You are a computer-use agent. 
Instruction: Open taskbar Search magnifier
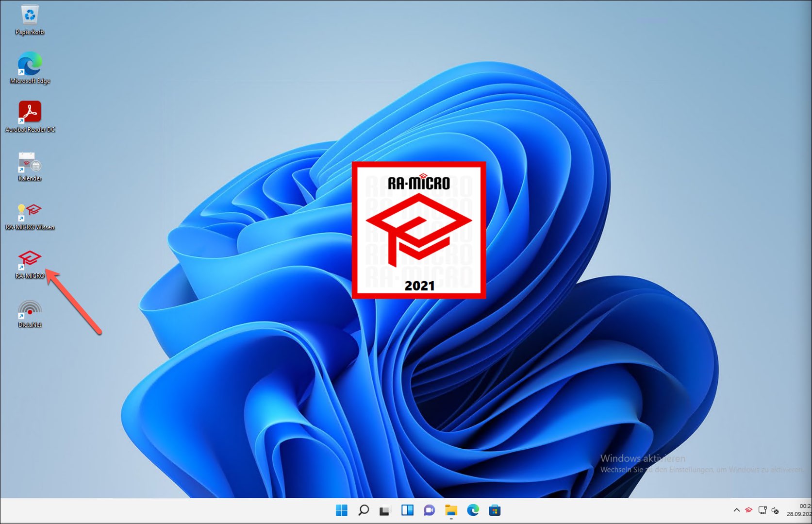(x=364, y=510)
